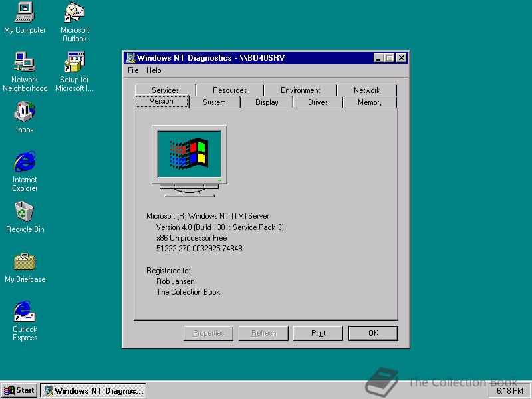The width and height of the screenshot is (532, 399).
Task: Switch to the Drives tab
Action: click(x=318, y=102)
